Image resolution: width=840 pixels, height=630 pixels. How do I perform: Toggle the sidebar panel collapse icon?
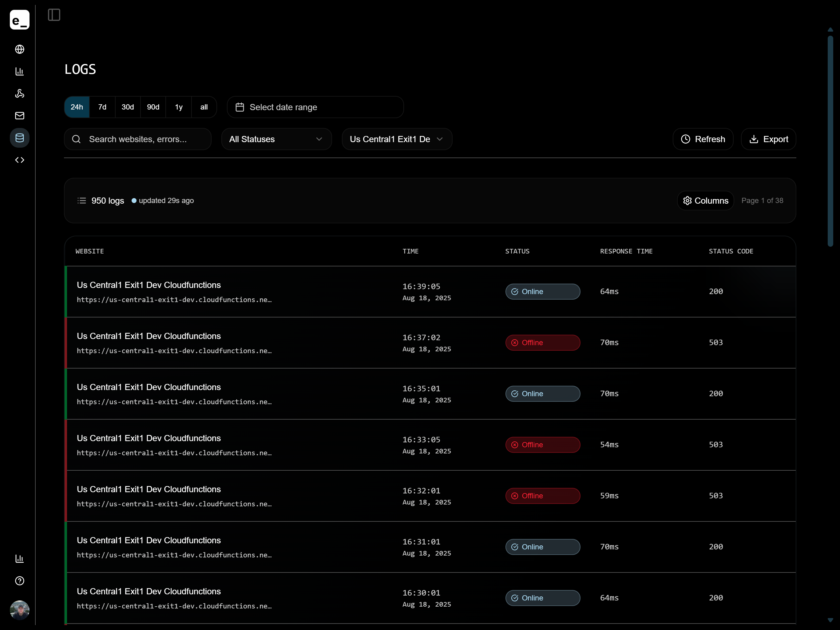coord(54,15)
